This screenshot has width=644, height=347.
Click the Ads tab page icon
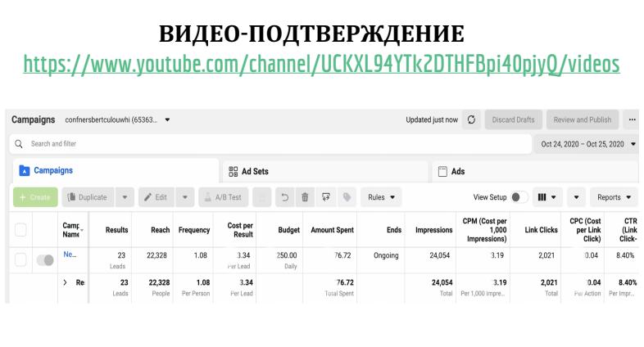click(442, 171)
